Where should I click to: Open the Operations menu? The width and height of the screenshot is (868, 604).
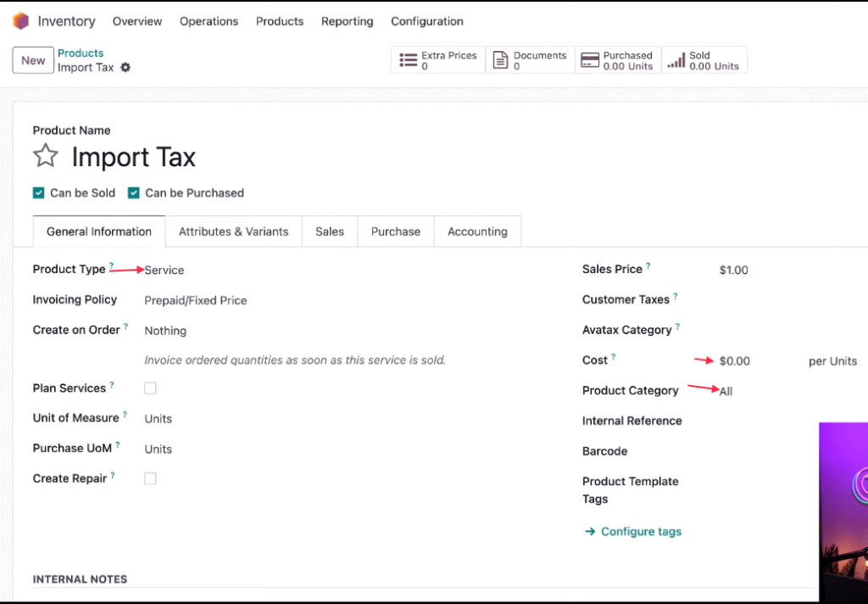click(x=209, y=21)
